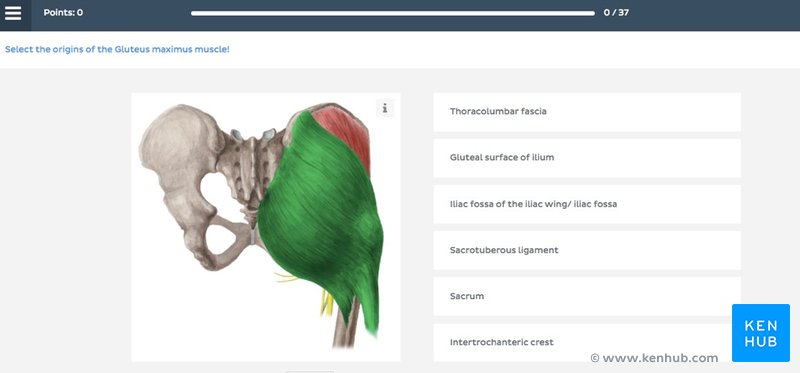
Task: Click the info icon on anatomy image
Action: pyautogui.click(x=385, y=108)
